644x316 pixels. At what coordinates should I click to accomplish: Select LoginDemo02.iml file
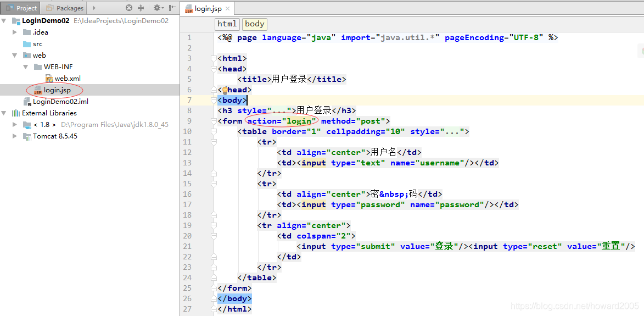(60, 101)
